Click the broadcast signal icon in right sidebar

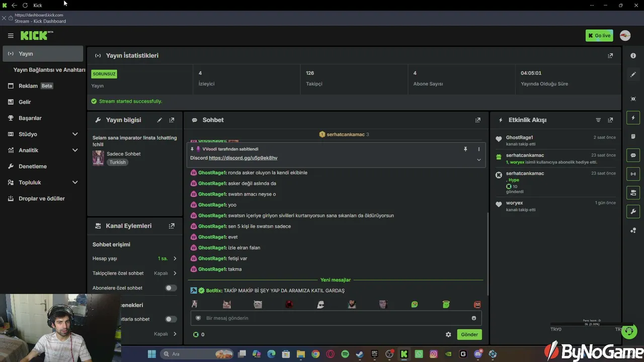(633, 174)
